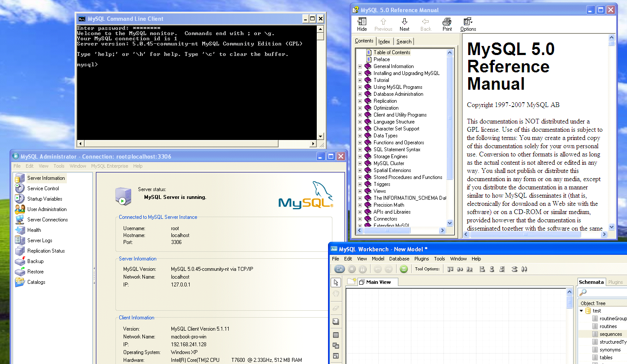Toggle the blue overview button in Workbench toolbar
Image resolution: width=627 pixels, height=364 pixels.
(340, 269)
